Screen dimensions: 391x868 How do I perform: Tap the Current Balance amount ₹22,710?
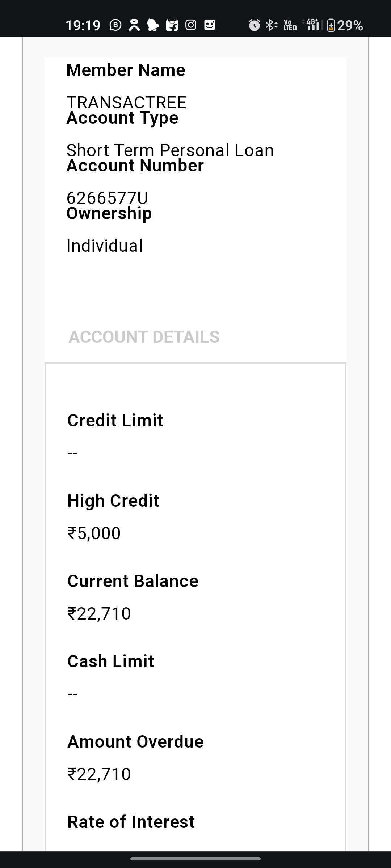pos(99,614)
